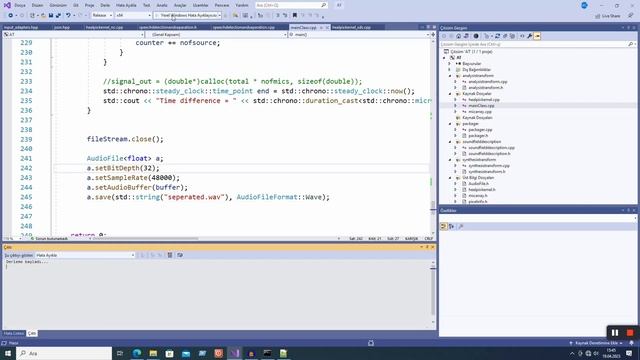Click alphabetical sort icon in Properties panel
This screenshot has height=360, width=640.
point(451,226)
